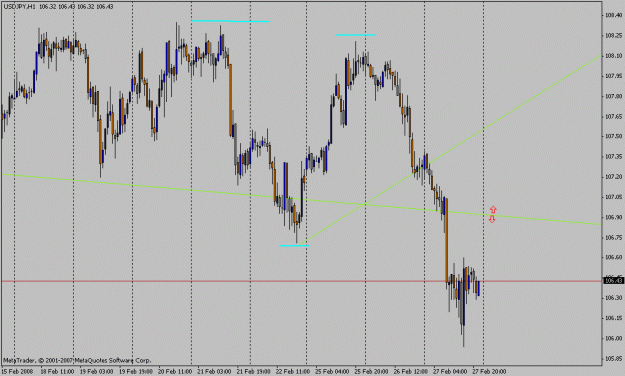The width and height of the screenshot is (625, 376).
Task: Click the 108.40 price axis label
Action: pyautogui.click(x=613, y=16)
